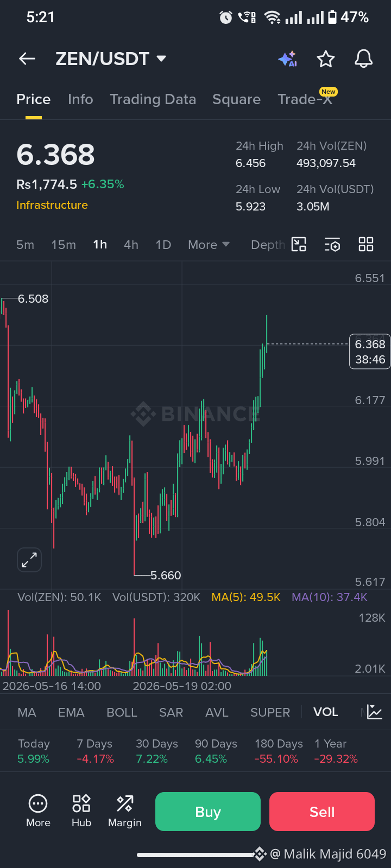Viewport: 391px width, 868px height.
Task: Tap the battery 47% status indicator
Action: tap(348, 17)
